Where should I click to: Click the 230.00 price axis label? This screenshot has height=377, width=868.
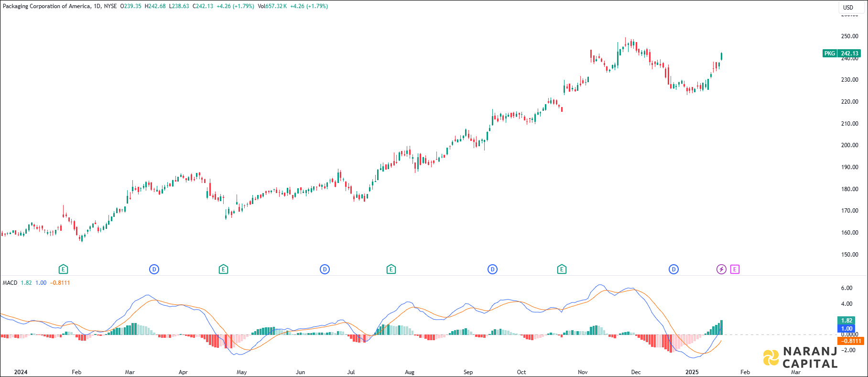849,80
